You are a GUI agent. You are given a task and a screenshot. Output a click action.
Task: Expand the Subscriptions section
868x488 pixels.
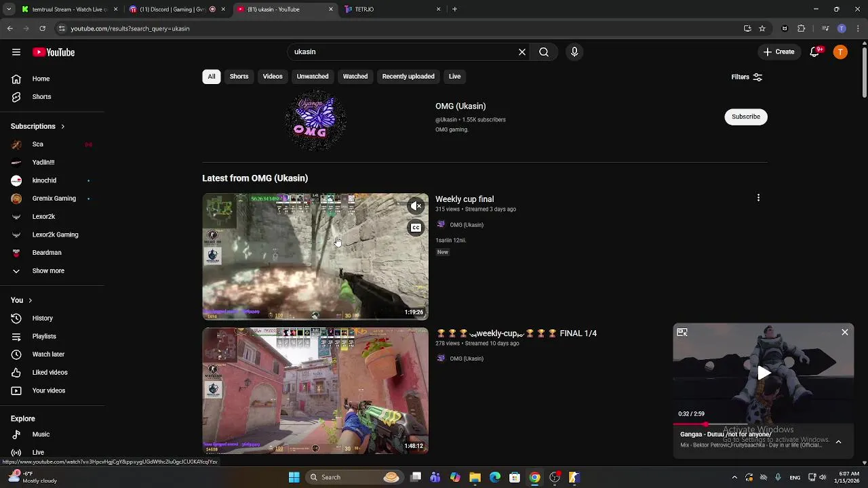coord(38,126)
